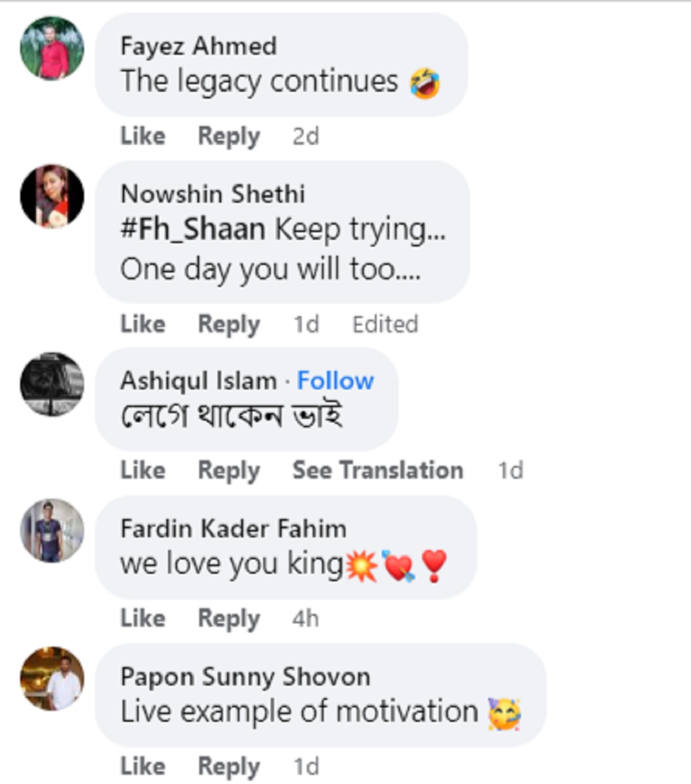Reply to Papon Sunny Shovon's comment

tap(229, 767)
